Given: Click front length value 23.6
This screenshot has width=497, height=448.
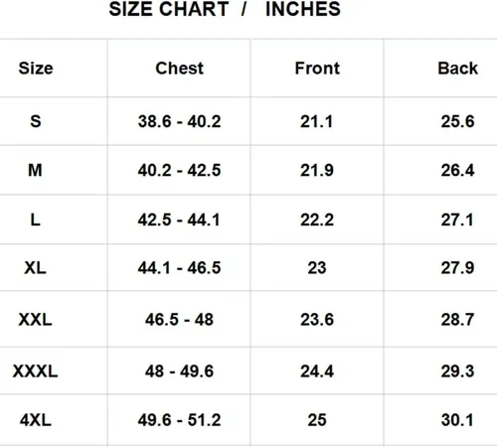Looking at the screenshot, I should coord(317,320).
